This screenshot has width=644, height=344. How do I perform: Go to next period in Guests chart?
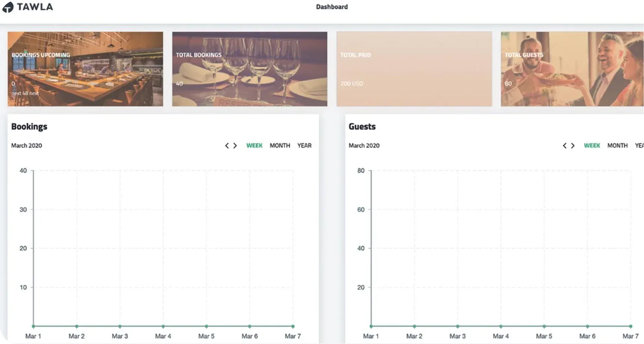(573, 146)
